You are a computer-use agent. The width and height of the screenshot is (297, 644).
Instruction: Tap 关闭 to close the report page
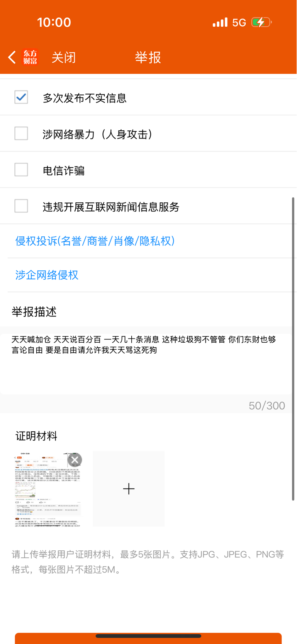pos(64,58)
